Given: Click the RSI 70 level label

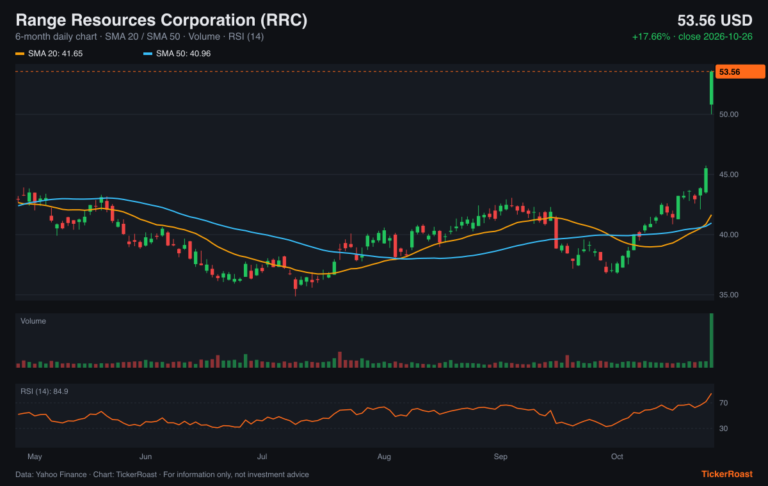Looking at the screenshot, I should (723, 403).
